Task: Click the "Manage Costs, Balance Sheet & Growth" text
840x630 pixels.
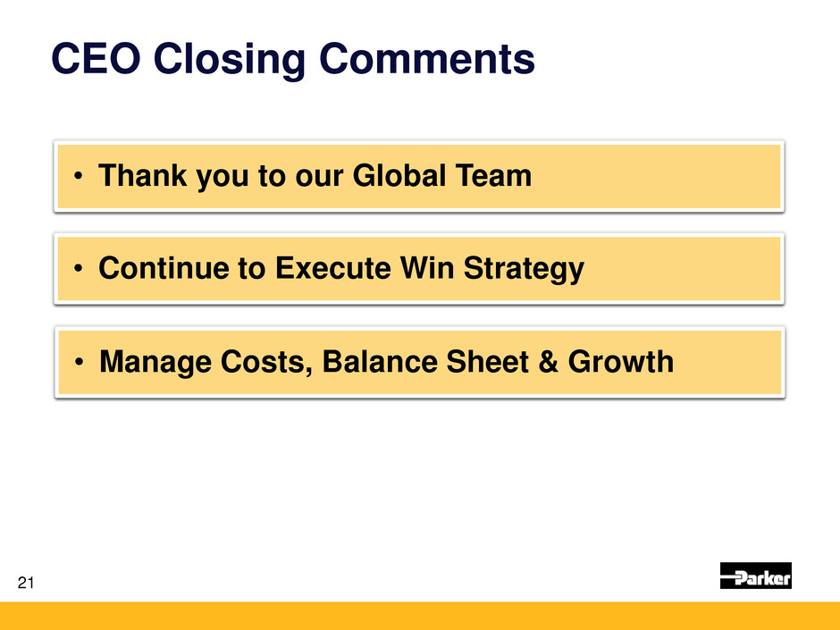Action: pos(386,362)
